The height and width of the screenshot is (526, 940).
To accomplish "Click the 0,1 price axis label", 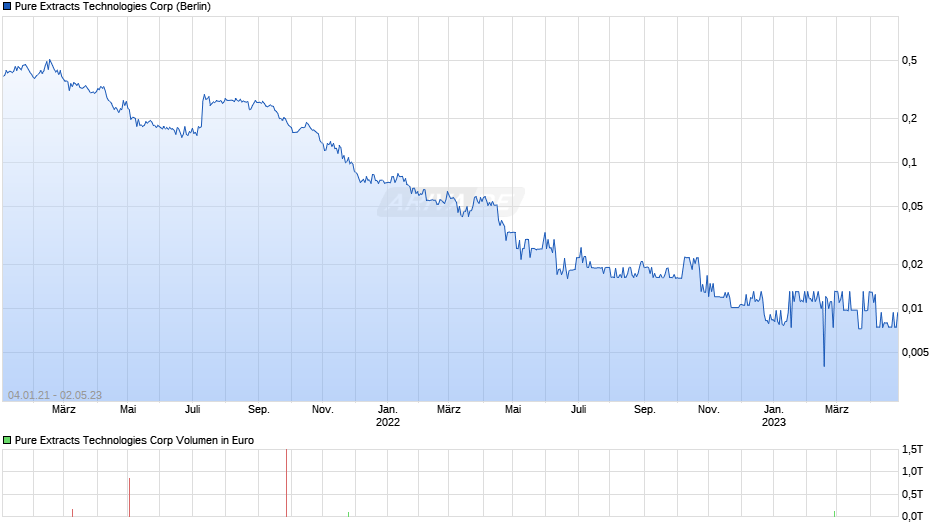I will coord(909,163).
